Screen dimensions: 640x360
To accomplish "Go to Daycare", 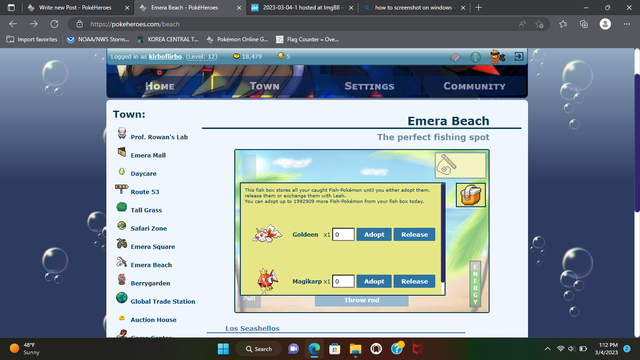I will point(143,174).
